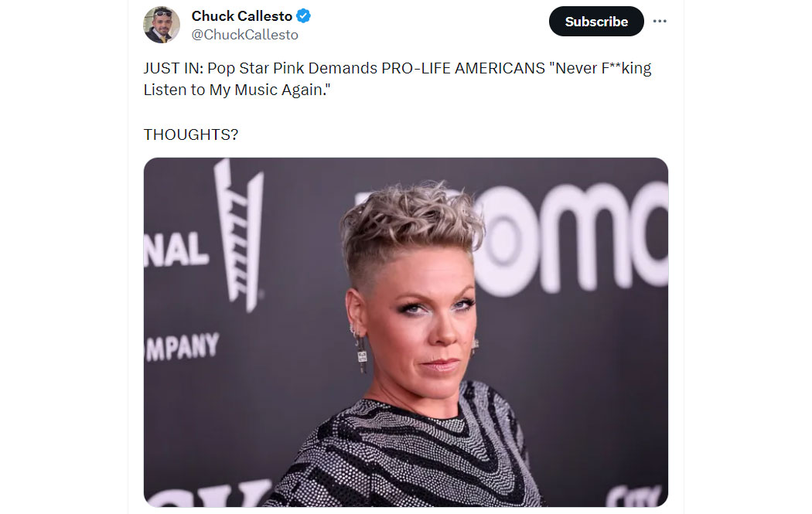Click the "JUST IN:" text in the tweet

click(x=173, y=68)
